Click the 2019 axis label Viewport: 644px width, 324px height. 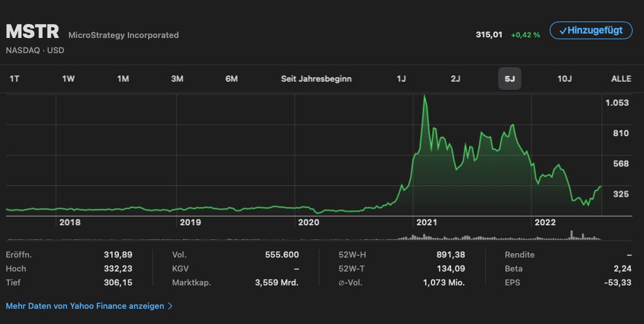pyautogui.click(x=190, y=222)
